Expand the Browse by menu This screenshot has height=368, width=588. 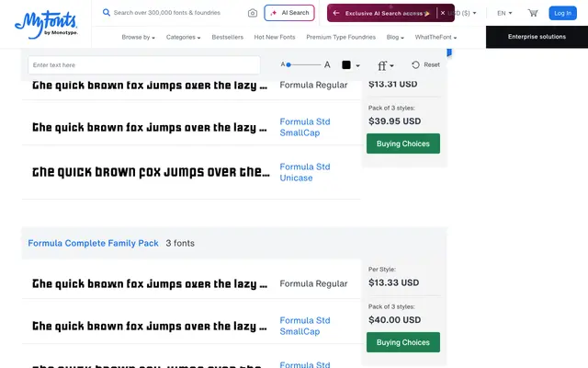pos(138,37)
